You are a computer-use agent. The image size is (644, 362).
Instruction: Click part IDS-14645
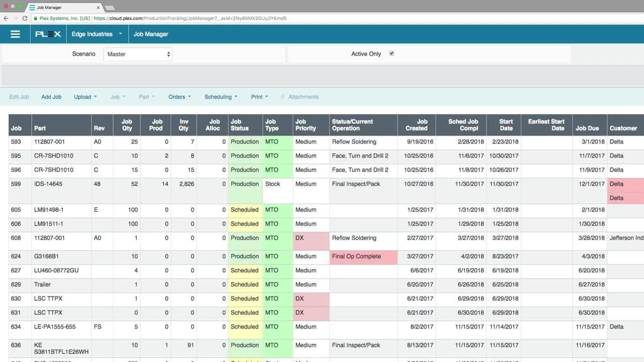point(48,184)
